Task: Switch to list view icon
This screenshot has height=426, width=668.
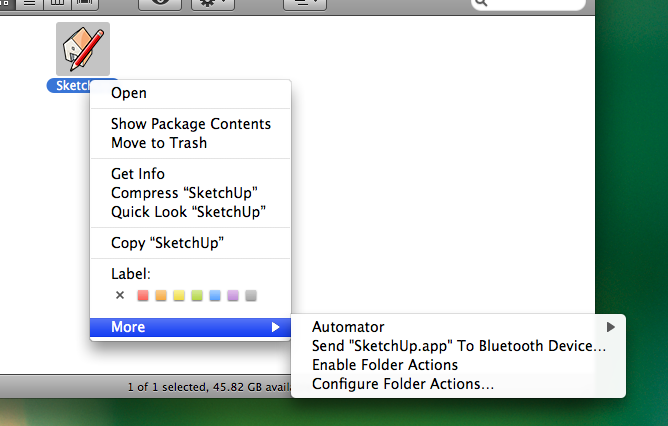Action: 29,4
